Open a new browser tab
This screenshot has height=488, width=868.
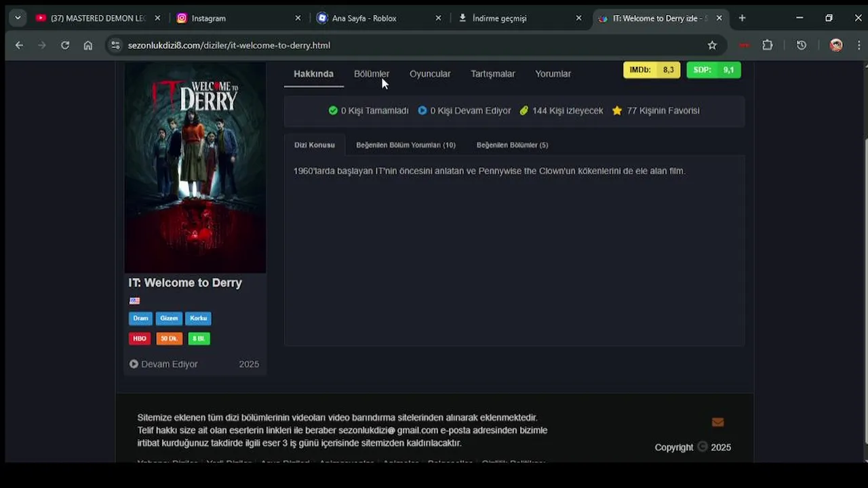point(742,18)
